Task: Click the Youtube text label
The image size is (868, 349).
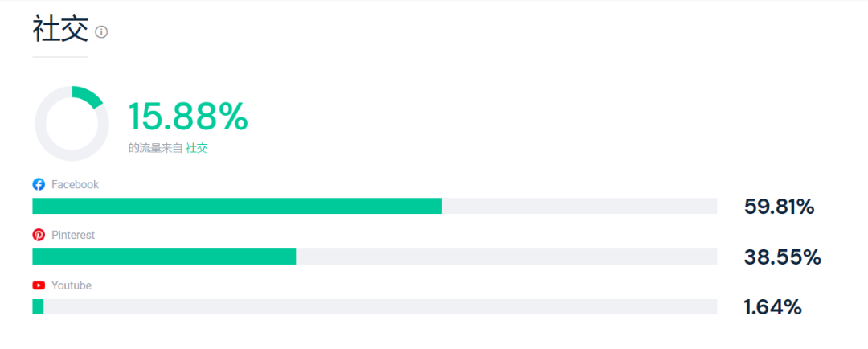Action: pos(72,285)
